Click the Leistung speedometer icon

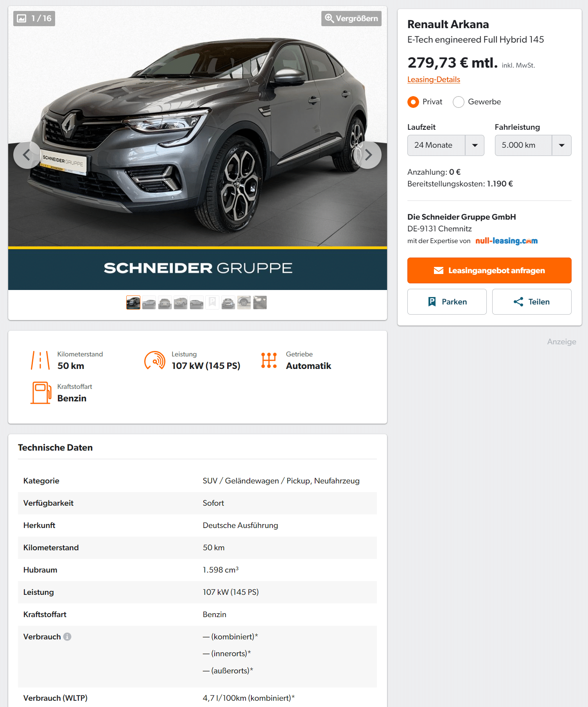point(155,360)
